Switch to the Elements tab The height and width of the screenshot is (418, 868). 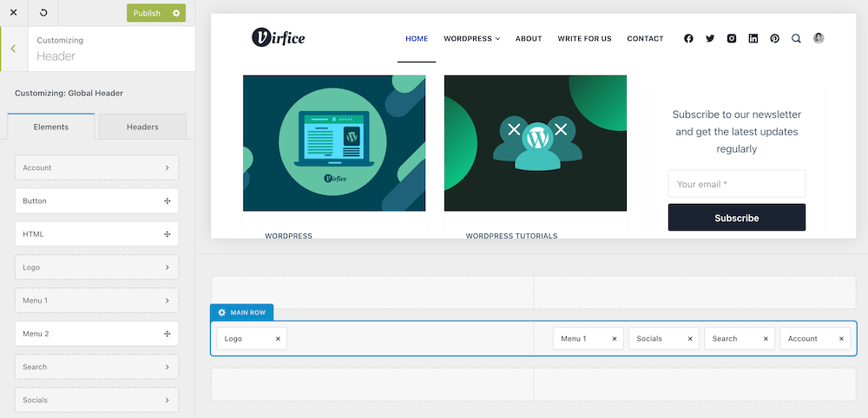(51, 127)
